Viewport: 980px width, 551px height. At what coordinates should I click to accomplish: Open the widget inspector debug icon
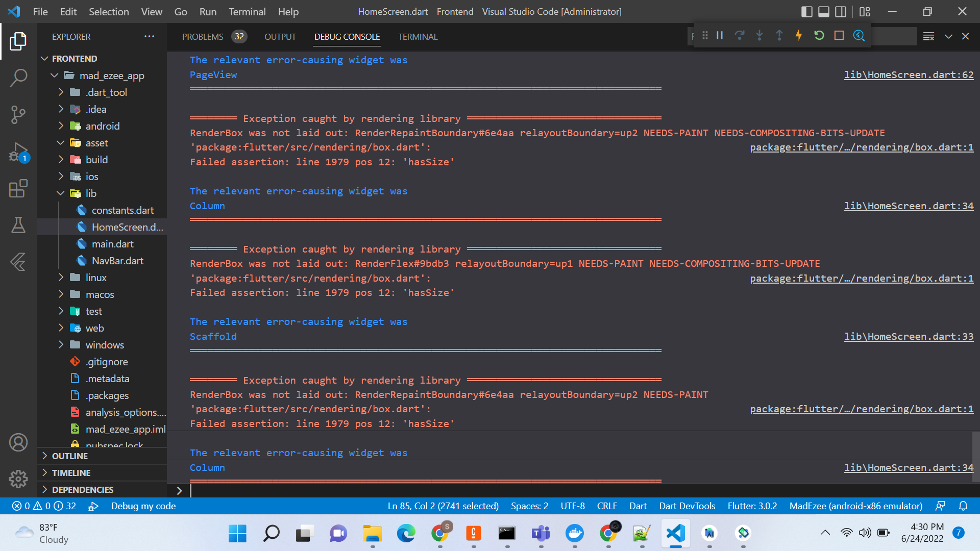pos(859,35)
